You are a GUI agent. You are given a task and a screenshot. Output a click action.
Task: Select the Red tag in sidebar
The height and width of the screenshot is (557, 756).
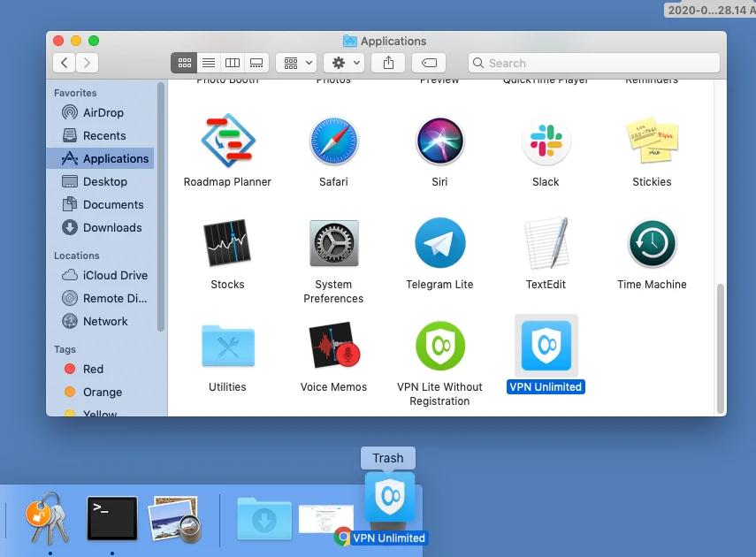(x=93, y=369)
